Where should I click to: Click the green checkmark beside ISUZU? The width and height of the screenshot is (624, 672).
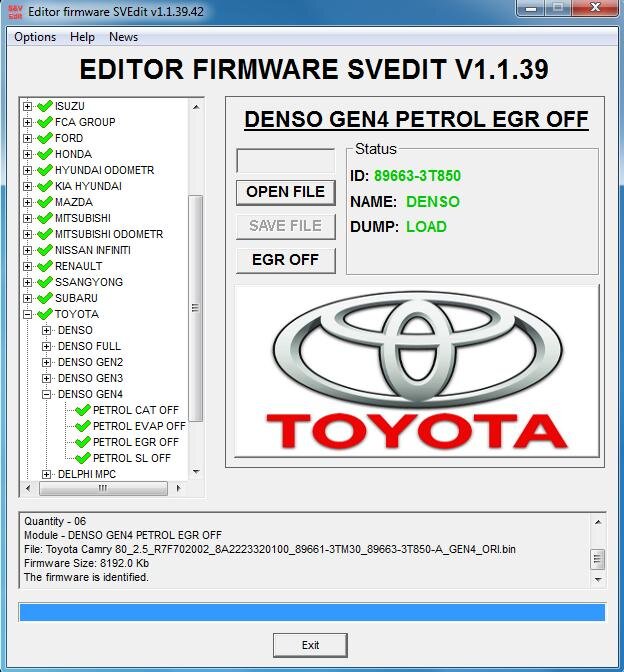(45, 106)
